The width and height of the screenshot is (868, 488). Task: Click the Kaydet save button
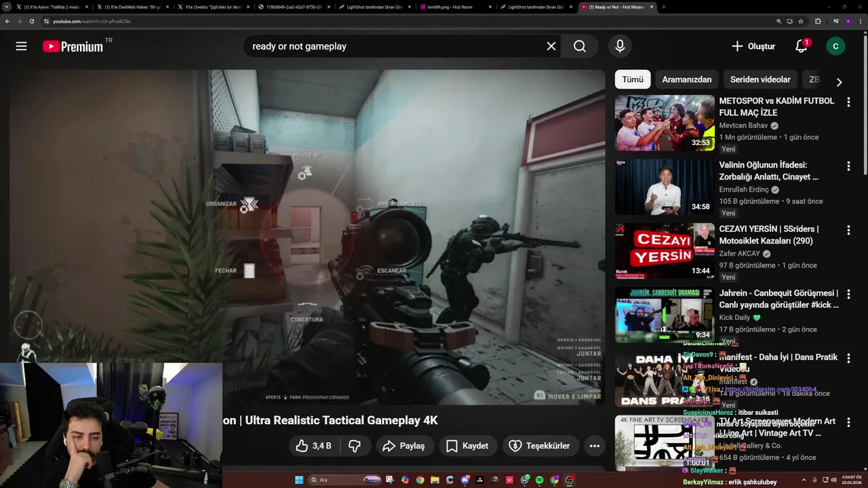point(467,446)
